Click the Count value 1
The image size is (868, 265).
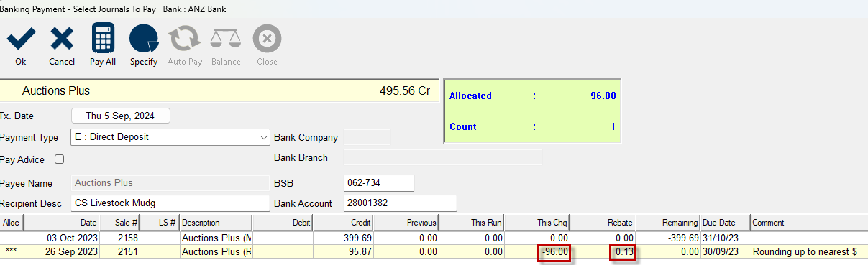click(x=613, y=126)
